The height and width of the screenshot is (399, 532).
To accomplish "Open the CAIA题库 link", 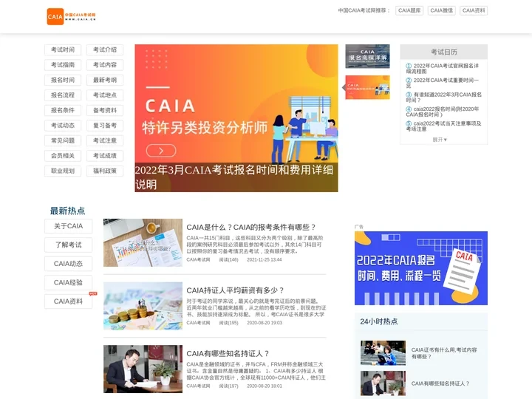I will (x=409, y=10).
